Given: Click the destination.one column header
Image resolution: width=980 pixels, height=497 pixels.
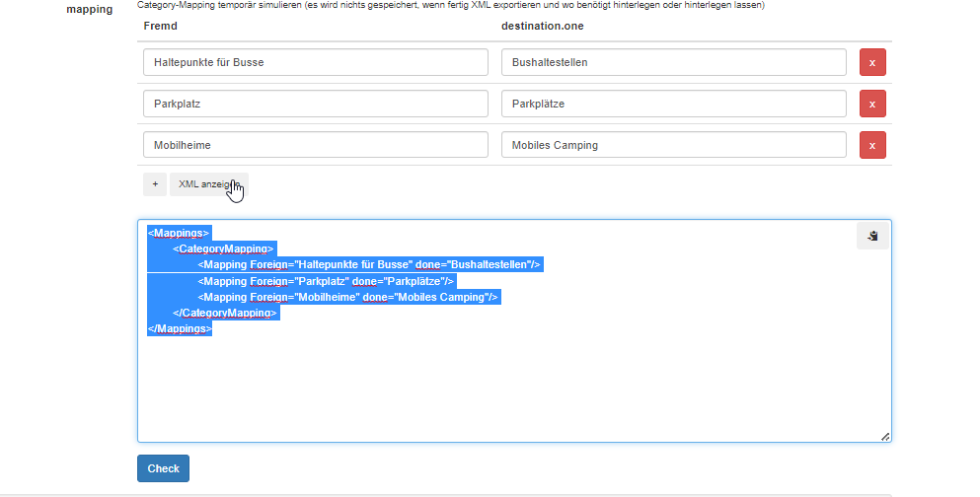Looking at the screenshot, I should [543, 26].
